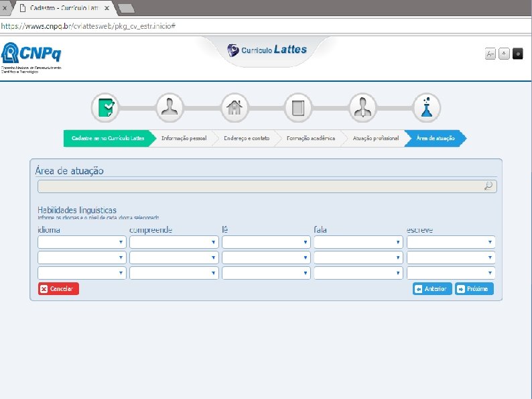The width and height of the screenshot is (532, 399).
Task: Open second row lê dropdown
Action: (266, 258)
